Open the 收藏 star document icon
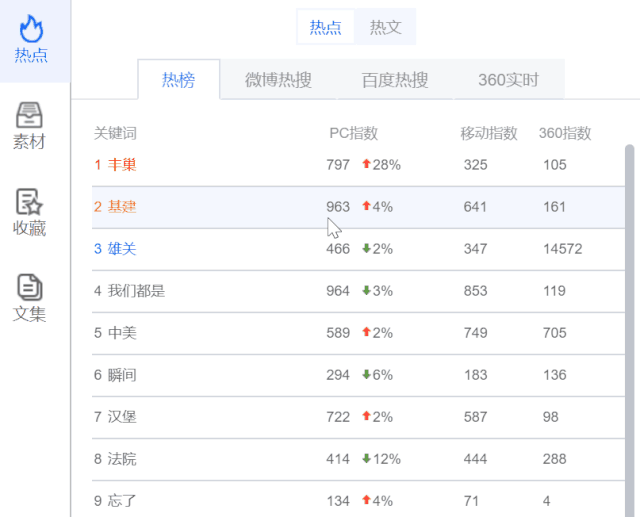This screenshot has width=640, height=517. point(29,202)
